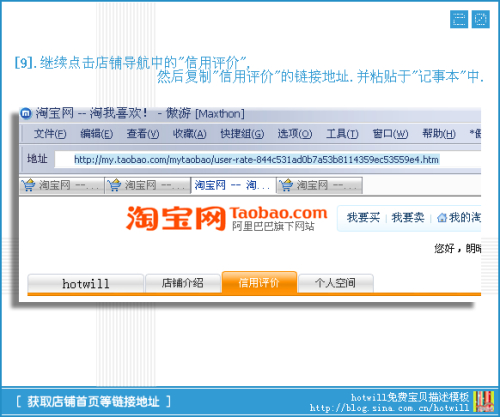Viewport: 500px width, 417px height.
Task: Click the 我要买 link
Action: (363, 218)
